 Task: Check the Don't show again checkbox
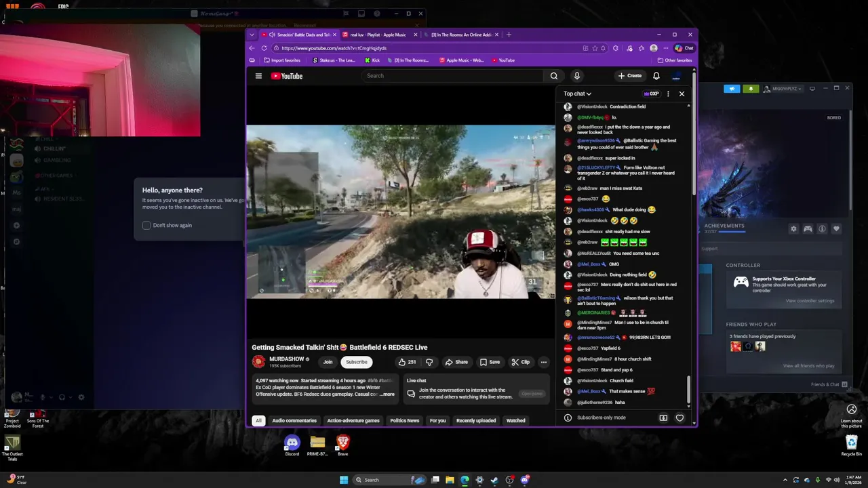[146, 225]
